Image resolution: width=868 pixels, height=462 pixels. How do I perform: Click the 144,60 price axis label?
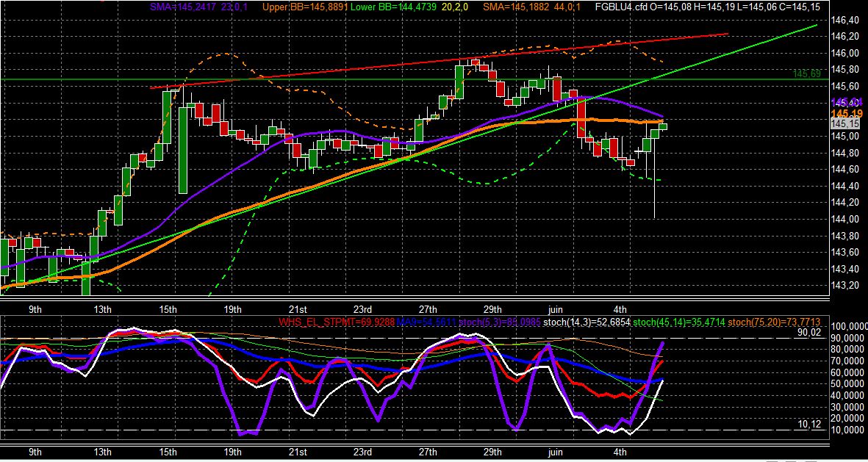[844, 170]
